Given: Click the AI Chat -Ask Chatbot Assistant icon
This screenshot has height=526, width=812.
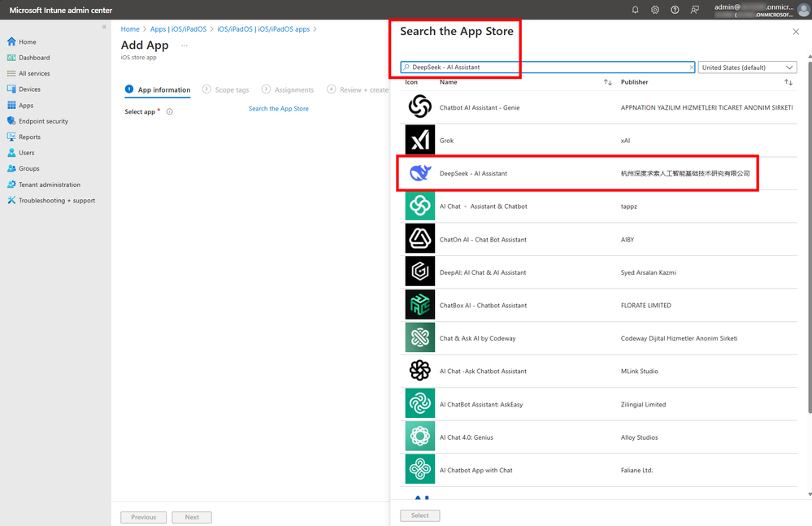Looking at the screenshot, I should click(x=420, y=371).
